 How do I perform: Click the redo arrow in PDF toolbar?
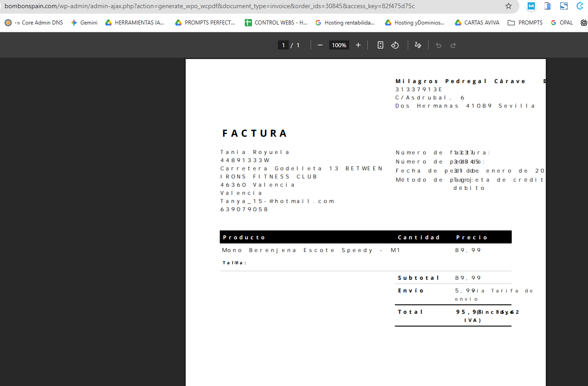[453, 45]
